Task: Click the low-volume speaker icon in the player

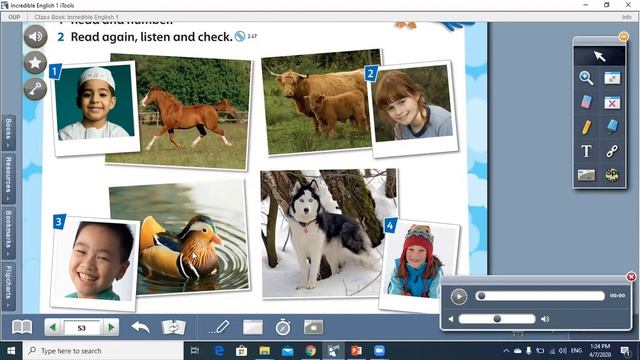Action: pyautogui.click(x=451, y=319)
